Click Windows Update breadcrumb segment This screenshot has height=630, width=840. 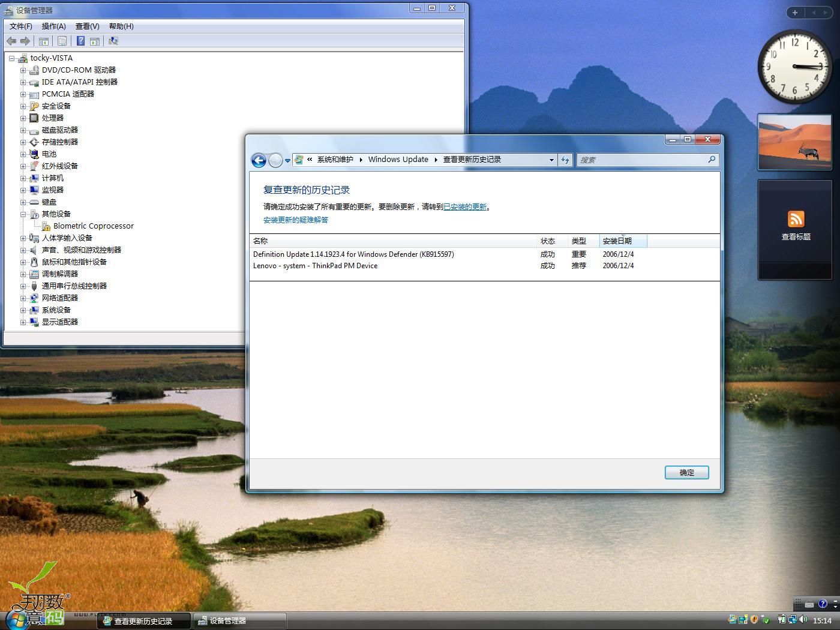click(x=398, y=159)
